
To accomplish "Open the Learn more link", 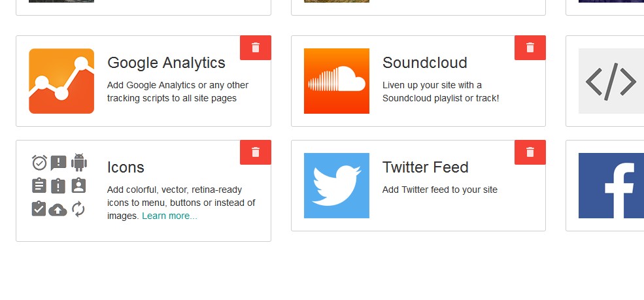I will click(169, 216).
